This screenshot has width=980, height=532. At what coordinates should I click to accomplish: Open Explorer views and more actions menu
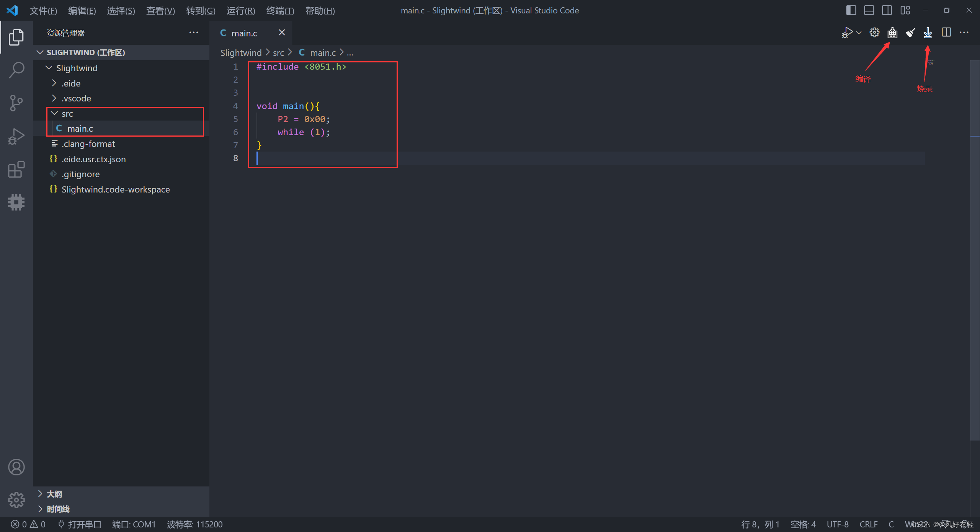coord(194,33)
